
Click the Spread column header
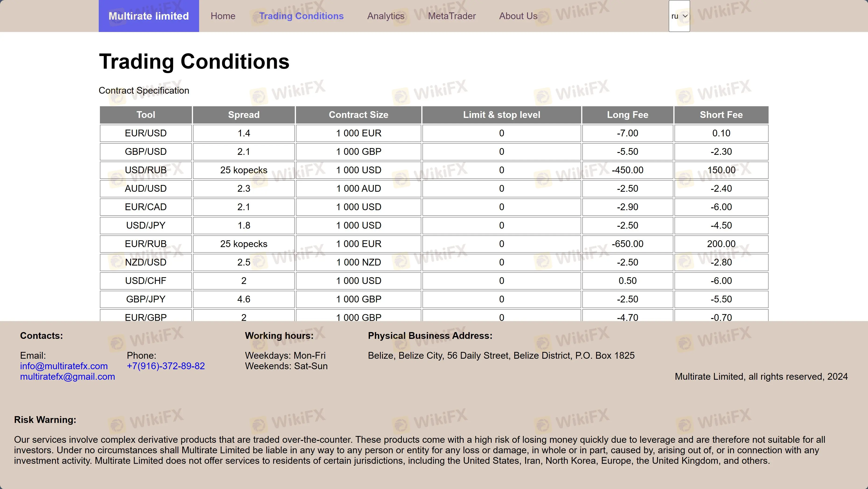(x=244, y=115)
